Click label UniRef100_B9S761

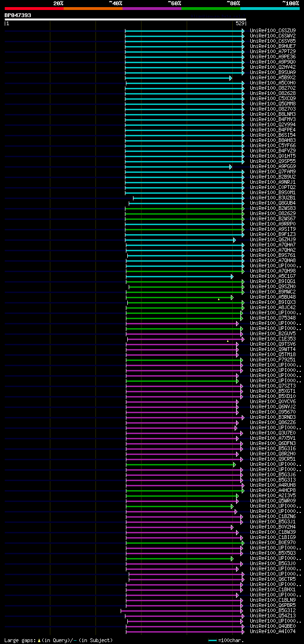pos(273,255)
